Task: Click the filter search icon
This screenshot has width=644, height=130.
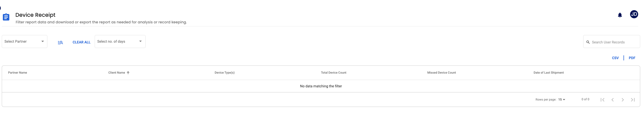Action: (x=60, y=42)
